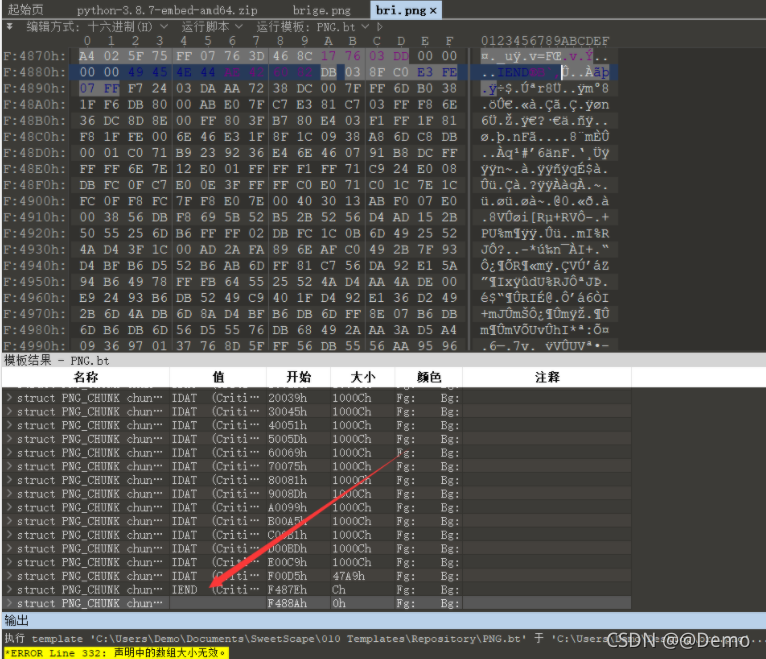The image size is (766, 659).
Task: Click the ASCII text in row F:4970h
Action: point(545,314)
